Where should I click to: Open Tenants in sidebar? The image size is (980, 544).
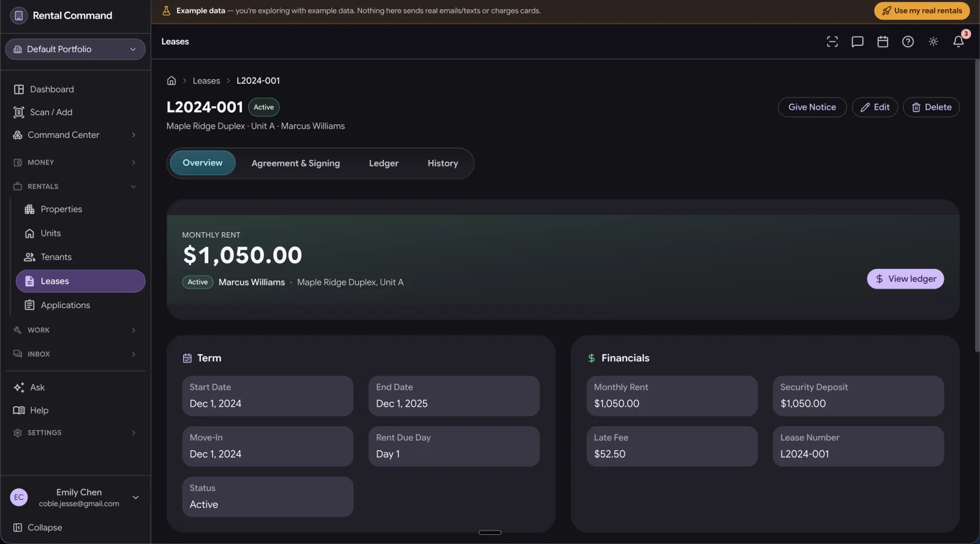coord(80,257)
